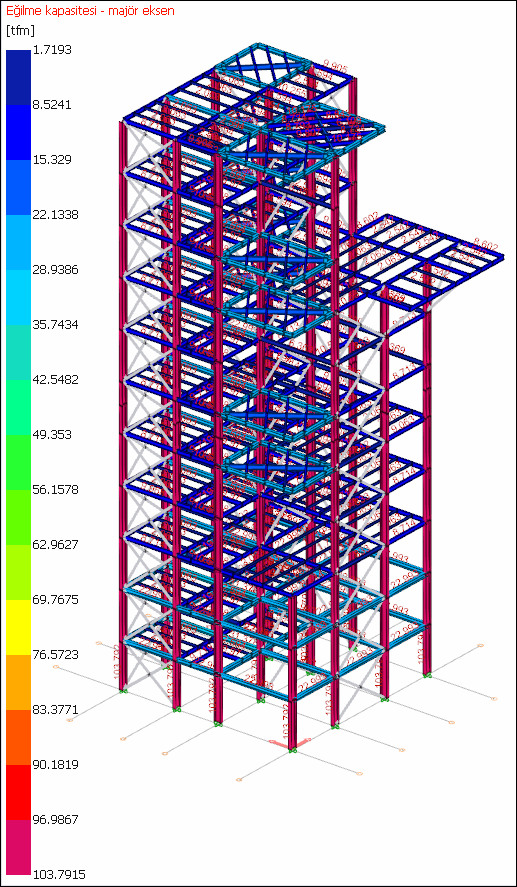Screen dimensions: 517x887
Task: Select the [tfm] unit label
Action: [20, 30]
